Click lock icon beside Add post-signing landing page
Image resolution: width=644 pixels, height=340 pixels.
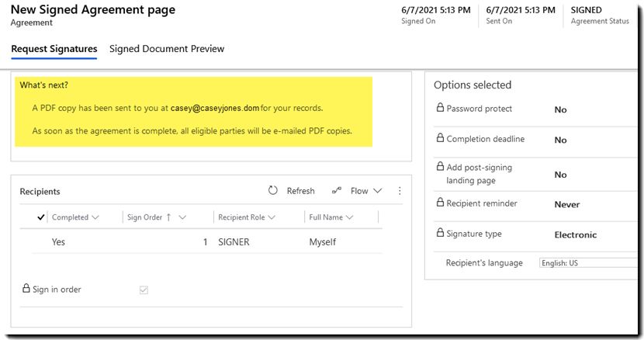point(440,167)
